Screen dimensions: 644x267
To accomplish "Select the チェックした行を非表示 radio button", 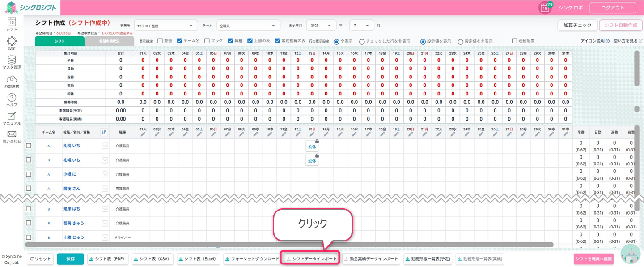I will coord(362,41).
